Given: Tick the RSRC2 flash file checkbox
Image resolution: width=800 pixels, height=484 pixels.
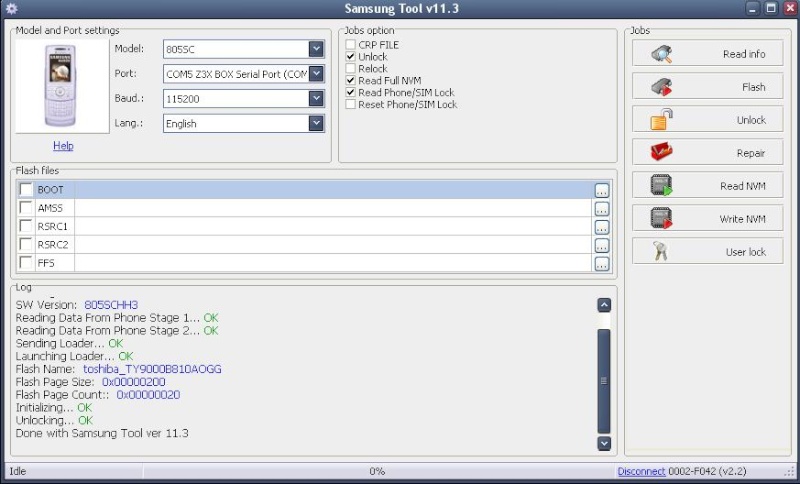Looking at the screenshot, I should pos(26,244).
